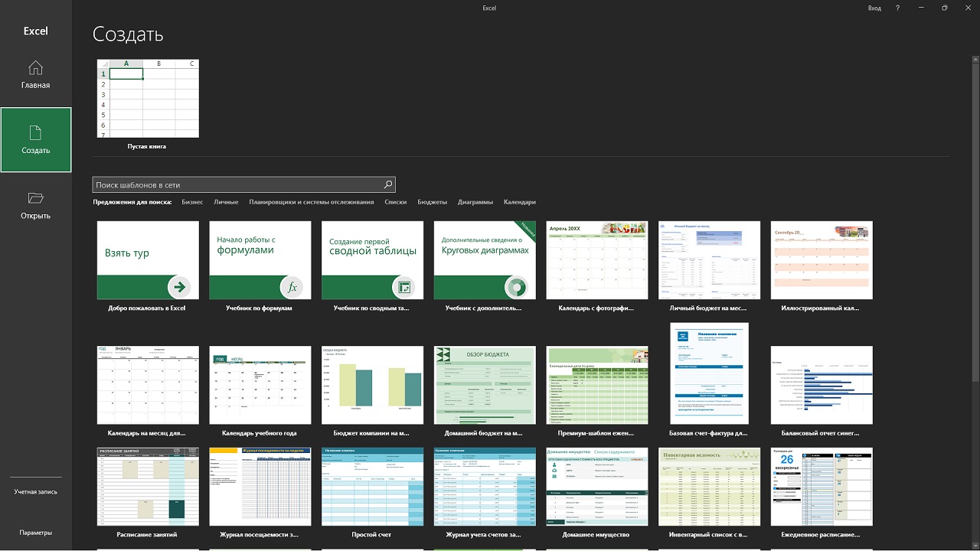The image size is (980, 551).
Task: Select the Расписание занятий template
Action: point(148,487)
